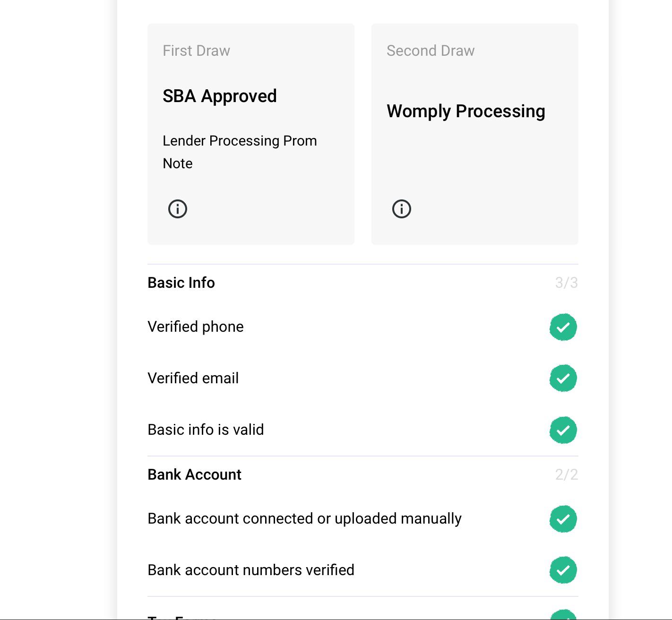Click the Verified email green checkmark
Image resolution: width=672 pixels, height=620 pixels.
click(563, 378)
